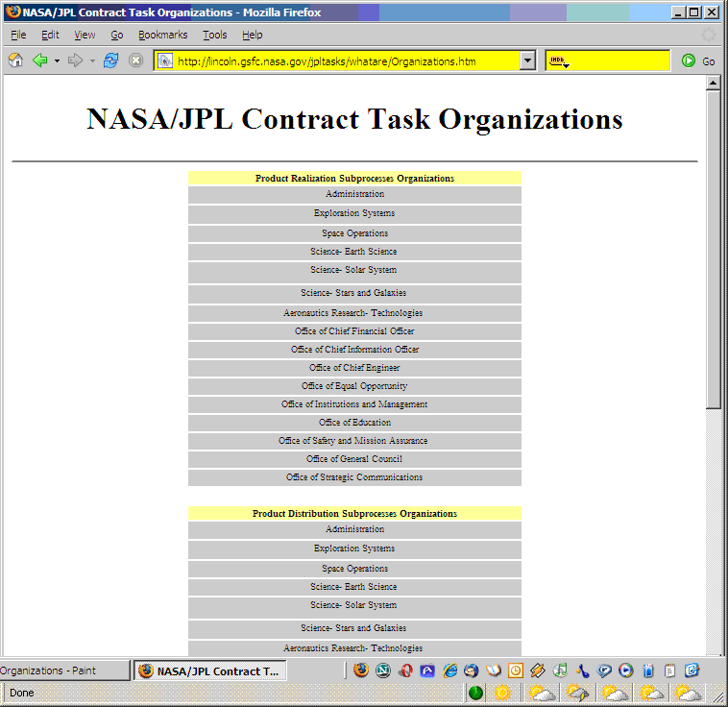Click the purple A quick launch icon
Viewport: 728px width, 707px height.
tap(427, 670)
